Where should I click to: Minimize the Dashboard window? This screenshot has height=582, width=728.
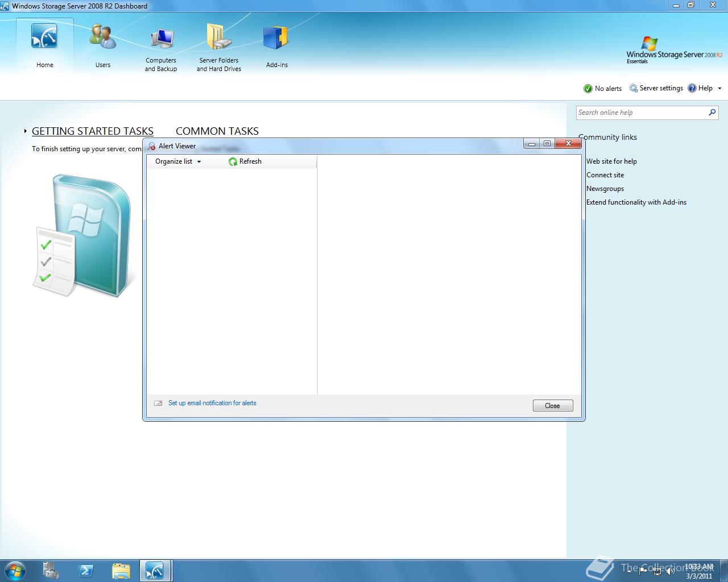pyautogui.click(x=676, y=5)
